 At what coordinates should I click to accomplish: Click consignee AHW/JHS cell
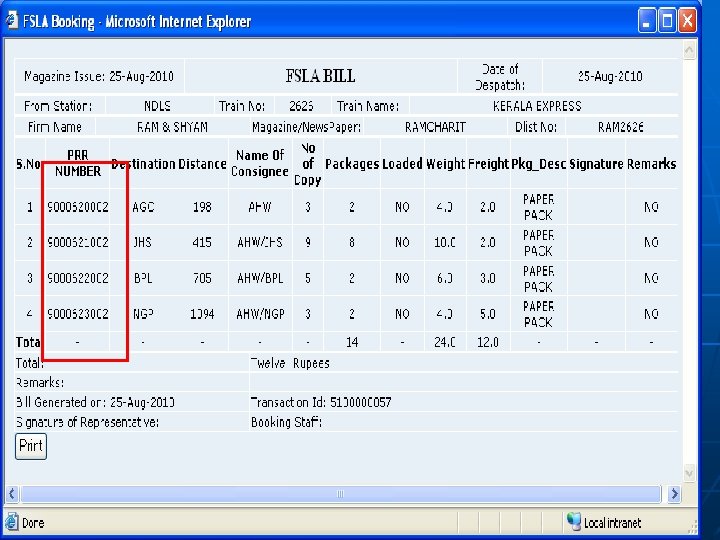click(x=260, y=242)
